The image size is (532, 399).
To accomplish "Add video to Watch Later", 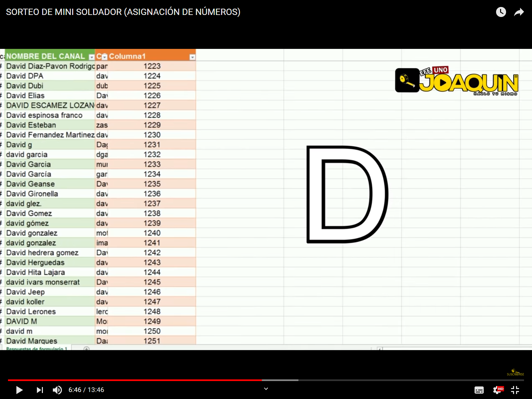I will click(501, 12).
